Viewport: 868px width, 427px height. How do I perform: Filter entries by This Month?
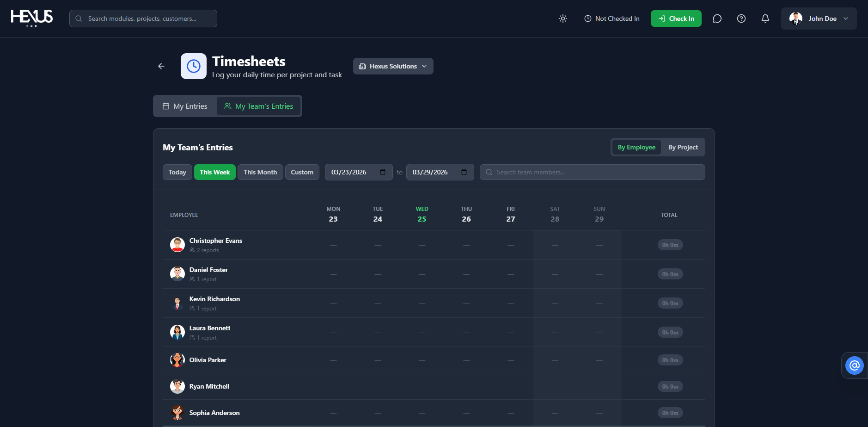click(260, 172)
